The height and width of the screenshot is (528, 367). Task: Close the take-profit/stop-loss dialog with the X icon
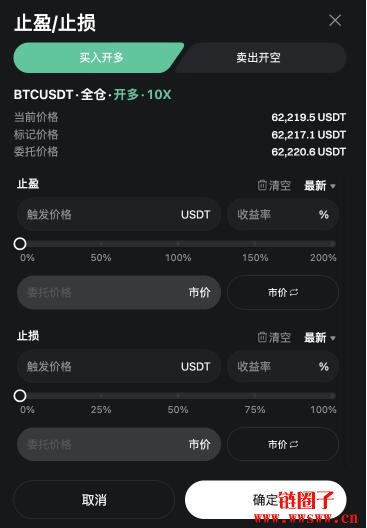pyautogui.click(x=335, y=21)
